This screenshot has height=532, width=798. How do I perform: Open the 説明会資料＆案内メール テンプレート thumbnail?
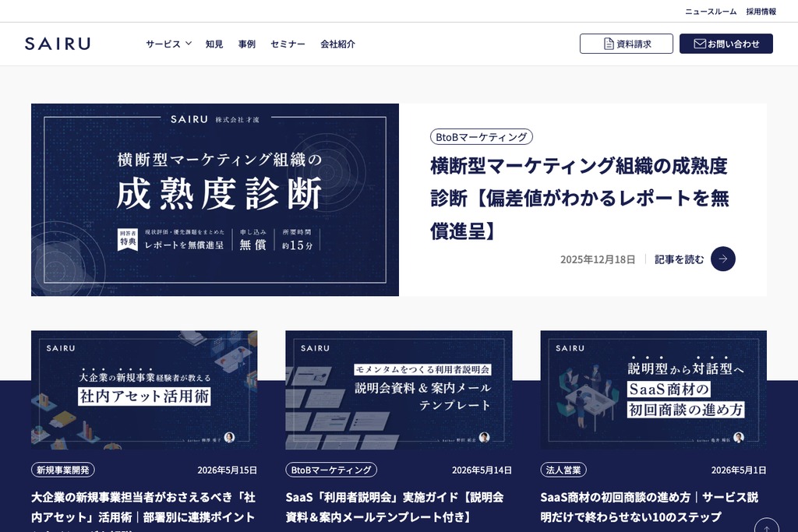[x=398, y=390]
